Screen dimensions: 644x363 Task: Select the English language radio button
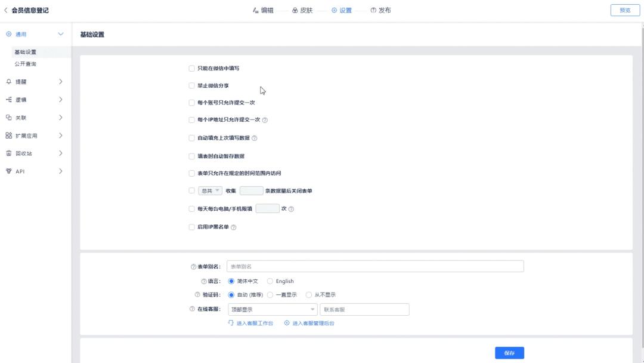pos(270,281)
